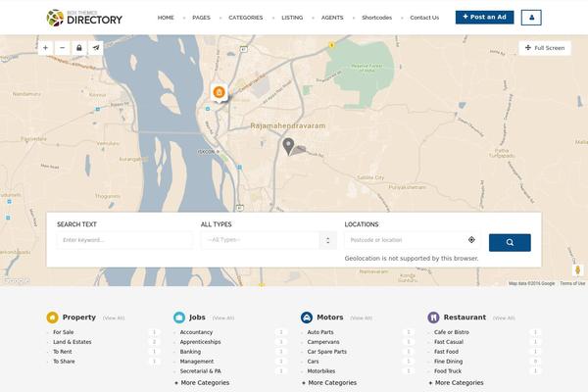This screenshot has width=588, height=392.
Task: Open the AGENTS menu
Action: click(x=332, y=18)
